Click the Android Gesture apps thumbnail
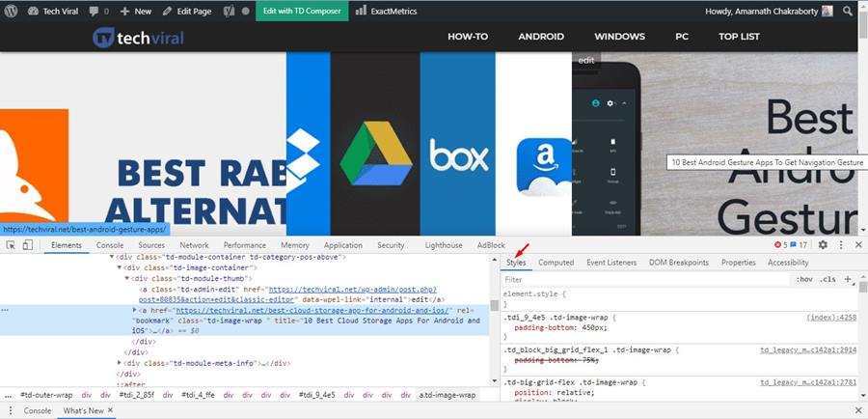The image size is (868, 419). pyautogui.click(x=715, y=144)
